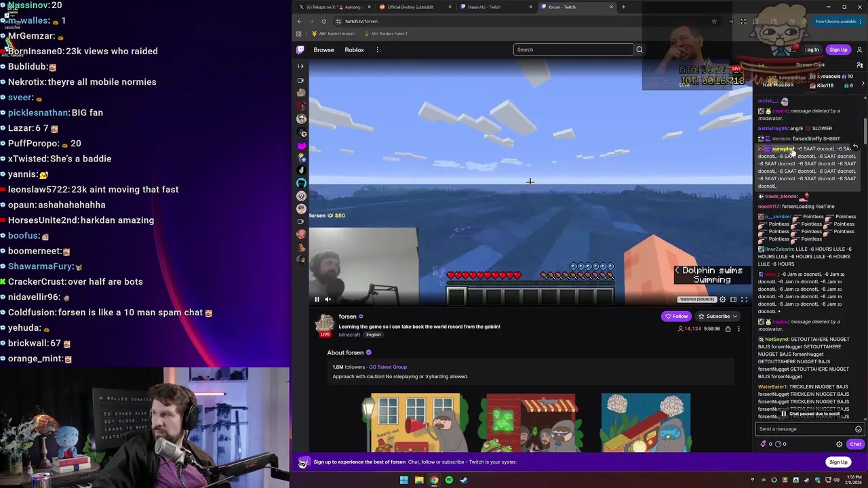Expand the gift leaderboard chevron
This screenshot has width=868, height=488.
click(863, 83)
